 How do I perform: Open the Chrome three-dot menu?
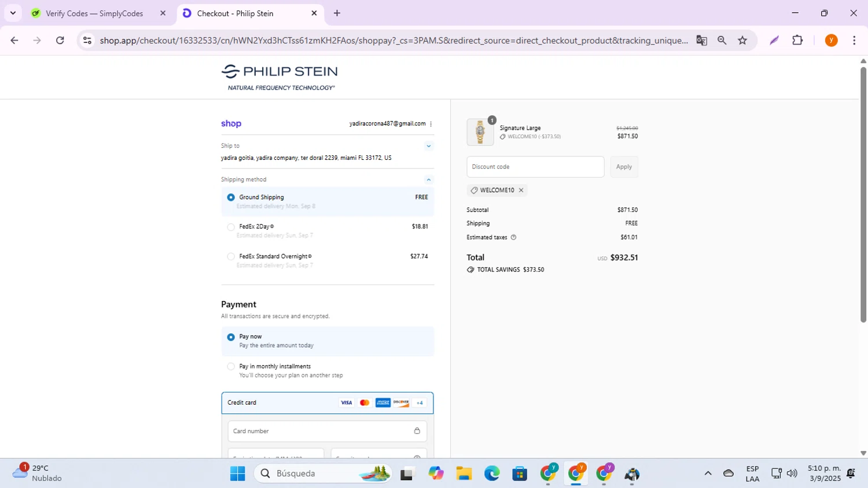(854, 41)
